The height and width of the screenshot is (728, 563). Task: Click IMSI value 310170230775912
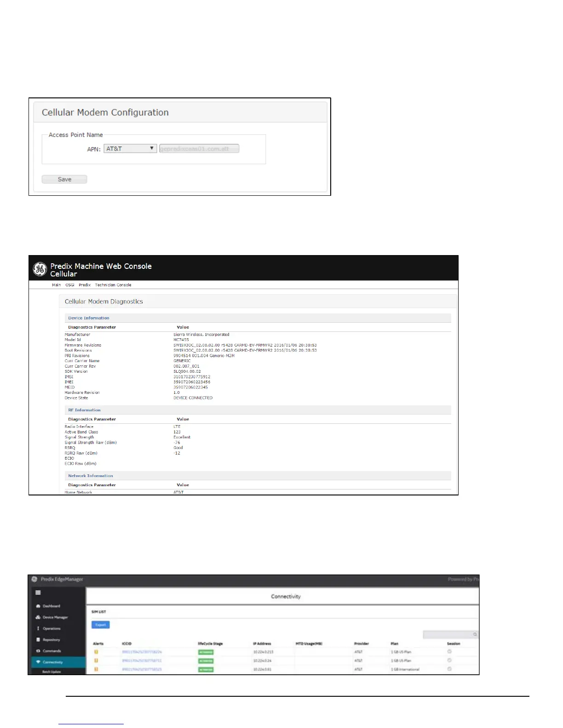pyautogui.click(x=192, y=377)
